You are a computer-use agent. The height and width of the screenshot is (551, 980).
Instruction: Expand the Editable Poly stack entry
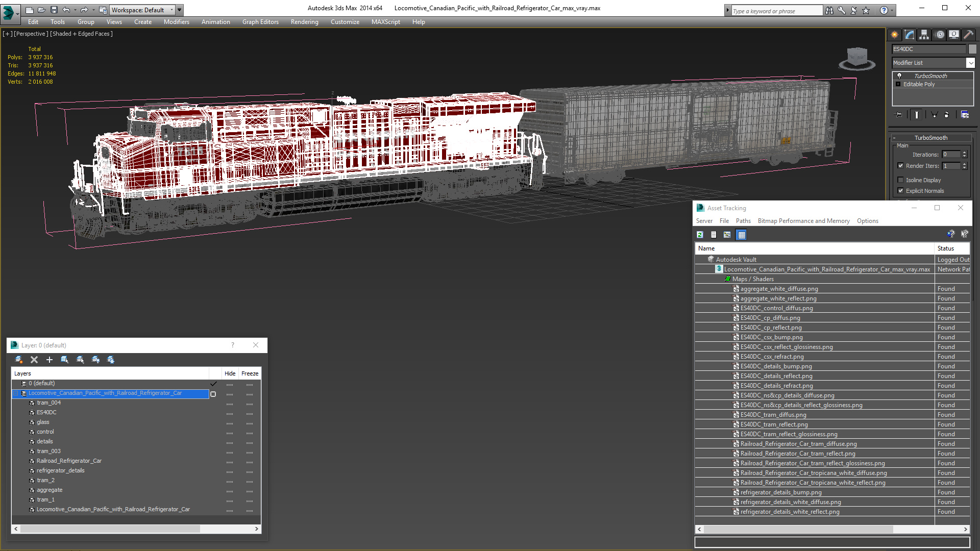click(898, 84)
